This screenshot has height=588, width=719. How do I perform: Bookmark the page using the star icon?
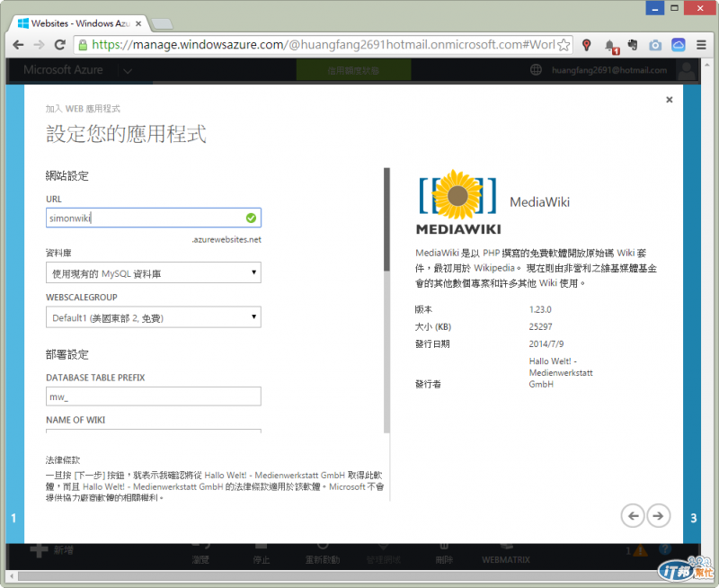point(564,45)
